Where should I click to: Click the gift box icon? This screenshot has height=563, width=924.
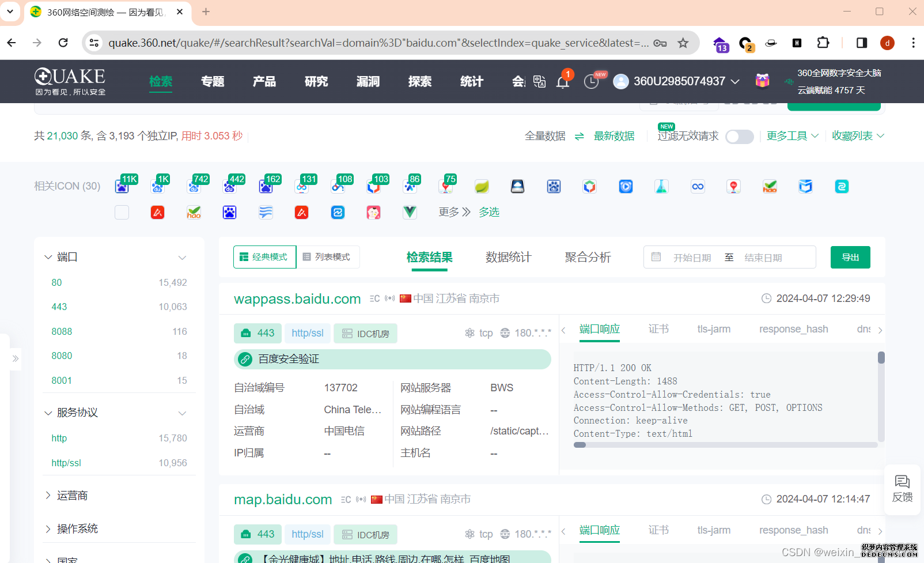762,81
